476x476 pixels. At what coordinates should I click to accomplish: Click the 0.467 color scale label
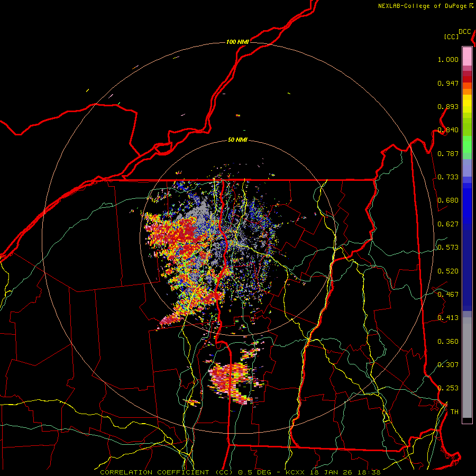[448, 295]
